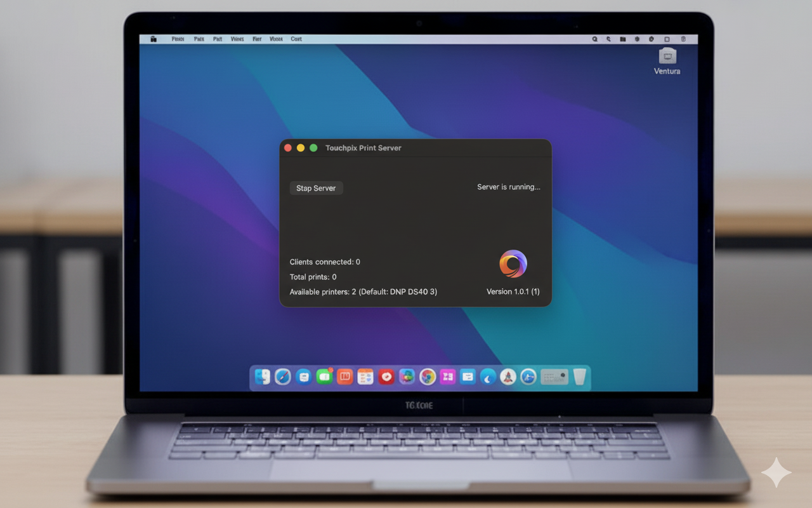The height and width of the screenshot is (508, 812).
Task: Open Safari from the Dock
Action: (284, 377)
